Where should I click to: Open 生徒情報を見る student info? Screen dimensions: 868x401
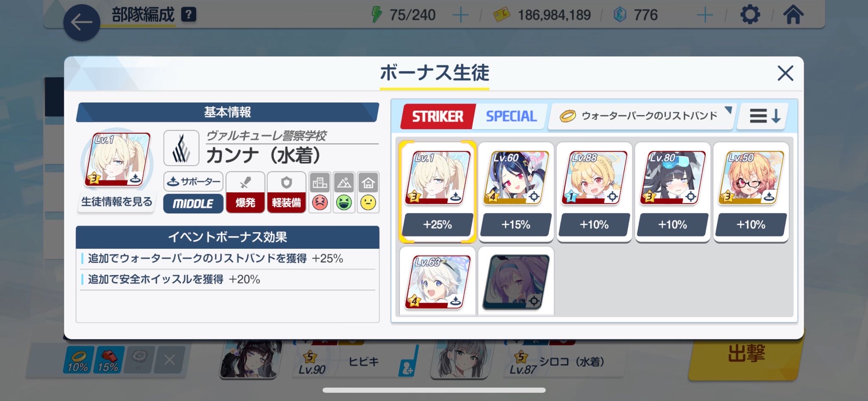[x=117, y=201]
